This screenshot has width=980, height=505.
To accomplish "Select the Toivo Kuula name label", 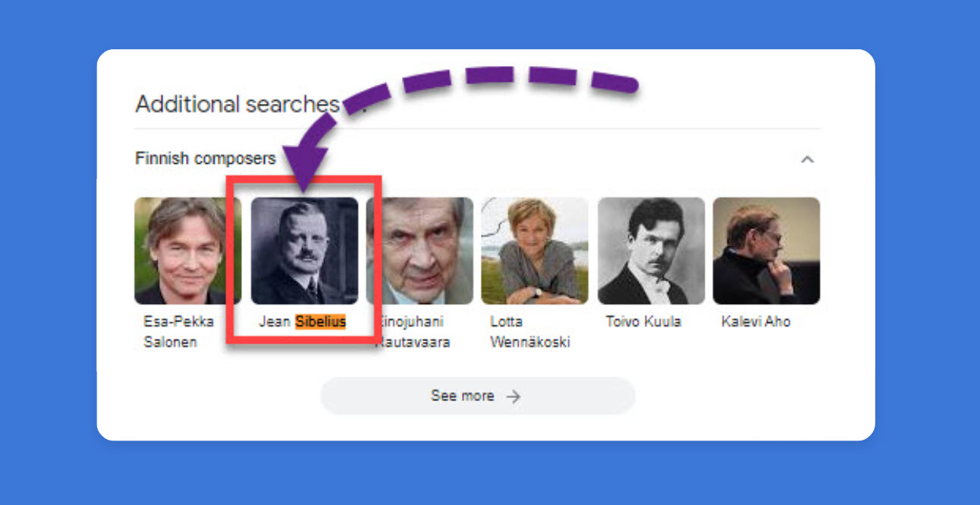I will tap(644, 322).
